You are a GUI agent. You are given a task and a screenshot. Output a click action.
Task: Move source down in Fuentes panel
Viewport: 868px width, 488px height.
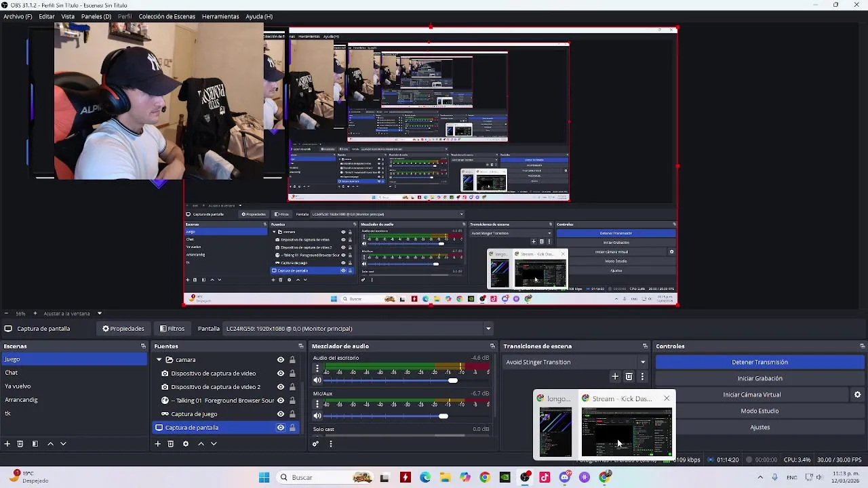tap(214, 444)
